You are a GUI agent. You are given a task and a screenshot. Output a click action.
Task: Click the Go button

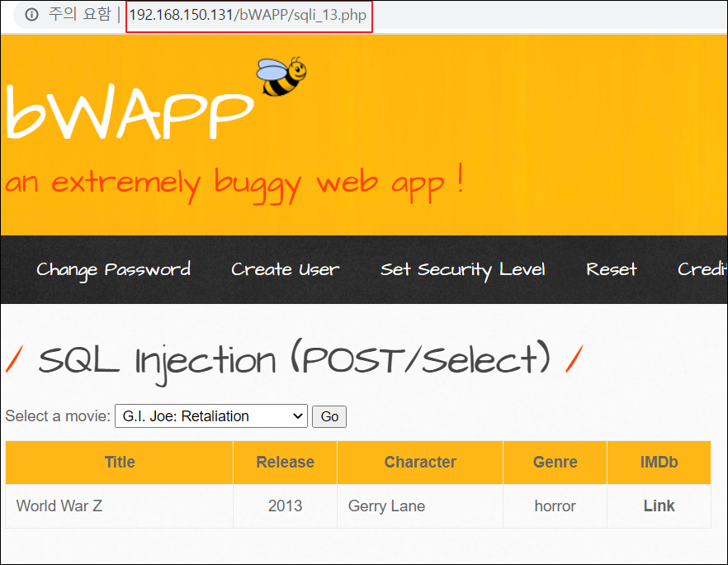[x=329, y=416]
